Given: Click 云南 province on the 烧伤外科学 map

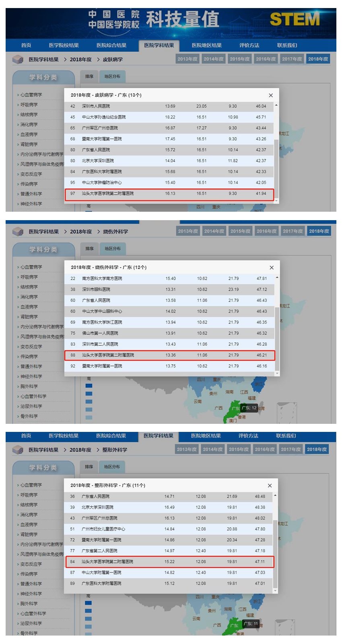Looking at the screenshot, I should (x=198, y=402).
